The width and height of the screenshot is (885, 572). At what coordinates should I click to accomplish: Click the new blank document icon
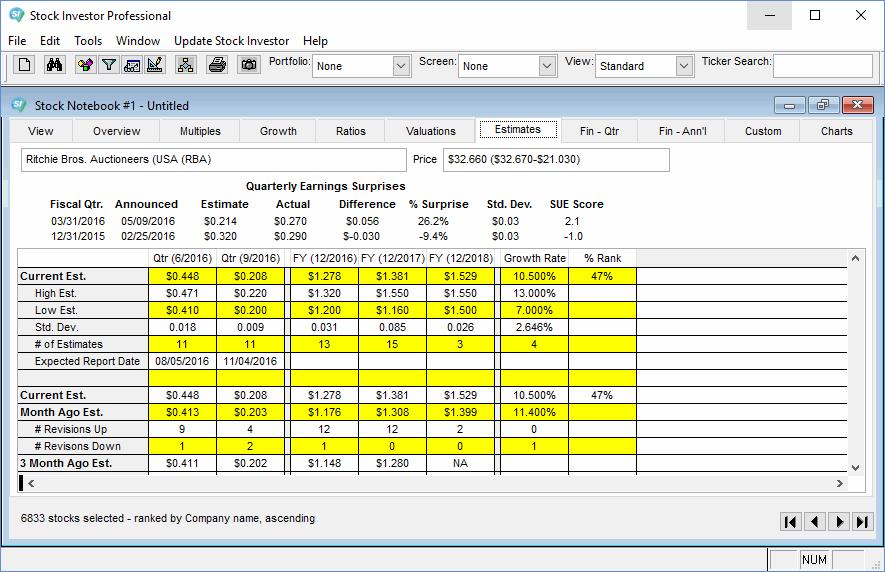tap(24, 65)
